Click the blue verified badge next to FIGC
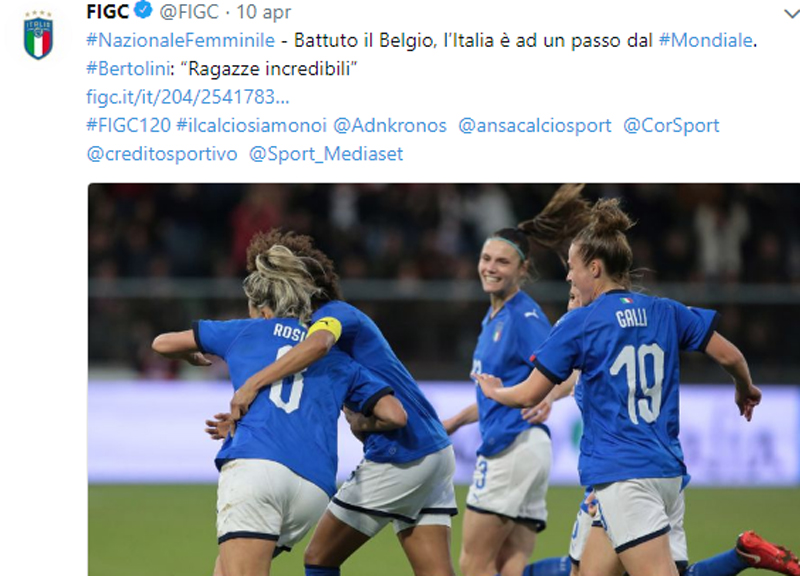This screenshot has height=576, width=800. [x=143, y=11]
